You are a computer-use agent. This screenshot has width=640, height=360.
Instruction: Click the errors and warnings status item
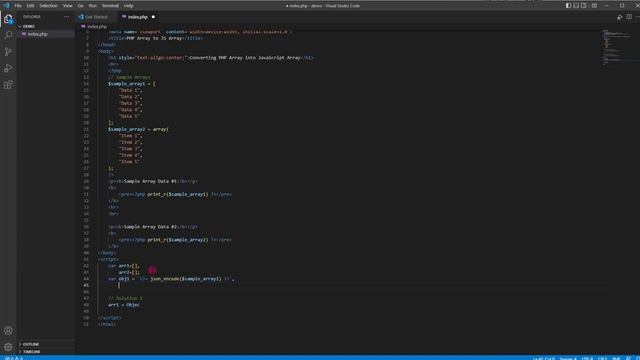[14, 358]
